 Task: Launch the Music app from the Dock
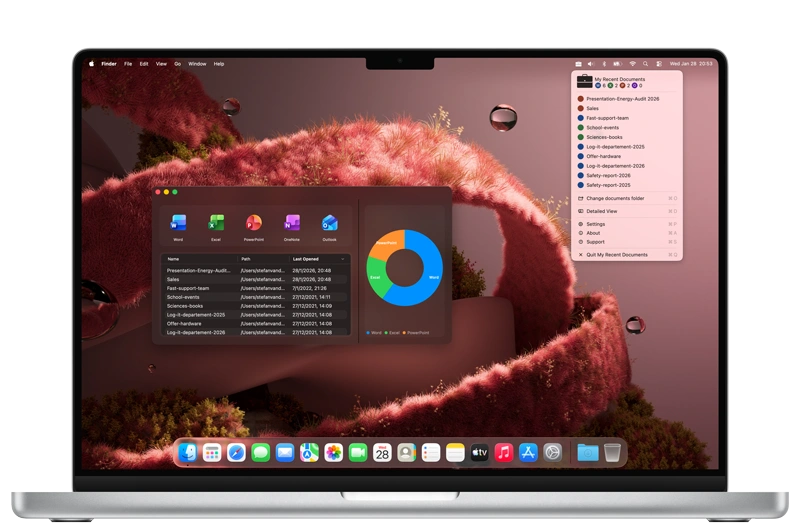(504, 453)
